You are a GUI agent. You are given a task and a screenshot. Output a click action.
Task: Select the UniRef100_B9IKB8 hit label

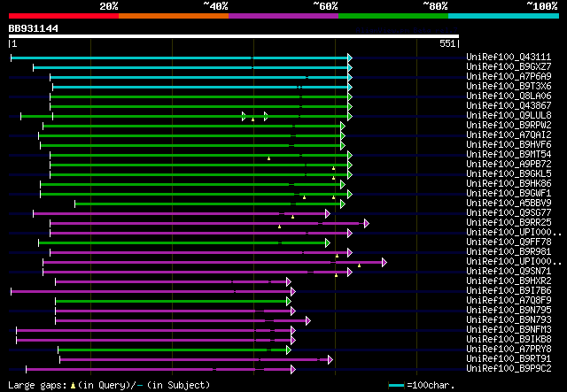pyautogui.click(x=509, y=340)
